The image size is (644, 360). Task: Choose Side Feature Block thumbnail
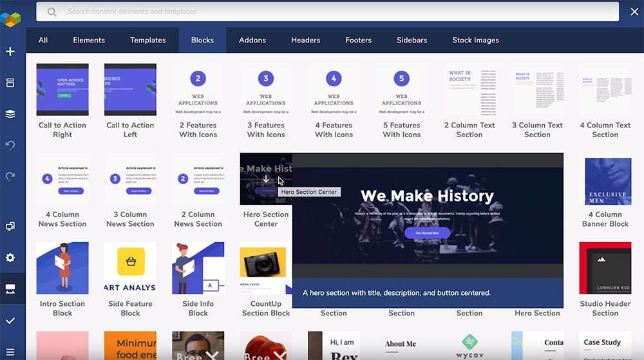coord(130,268)
